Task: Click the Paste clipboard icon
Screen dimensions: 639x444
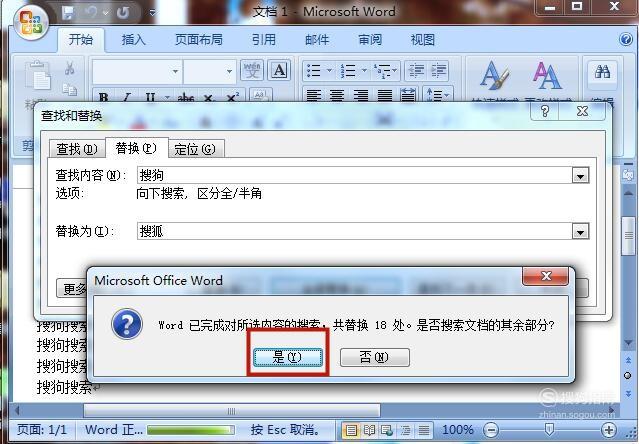Action: point(37,75)
